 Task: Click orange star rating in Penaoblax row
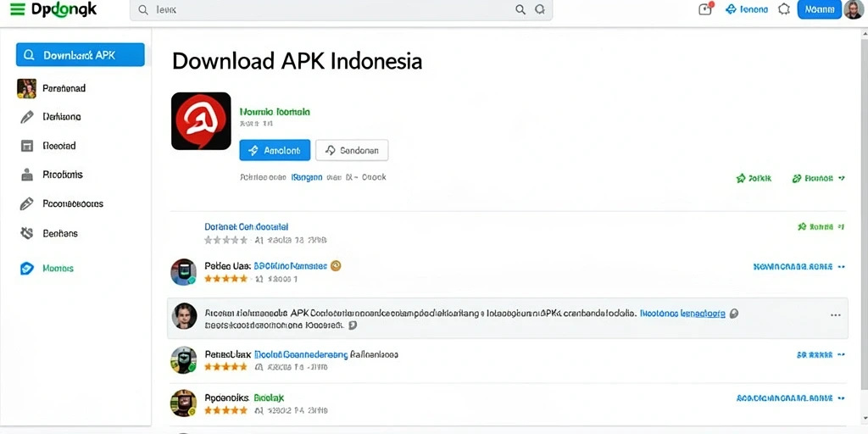click(x=225, y=367)
